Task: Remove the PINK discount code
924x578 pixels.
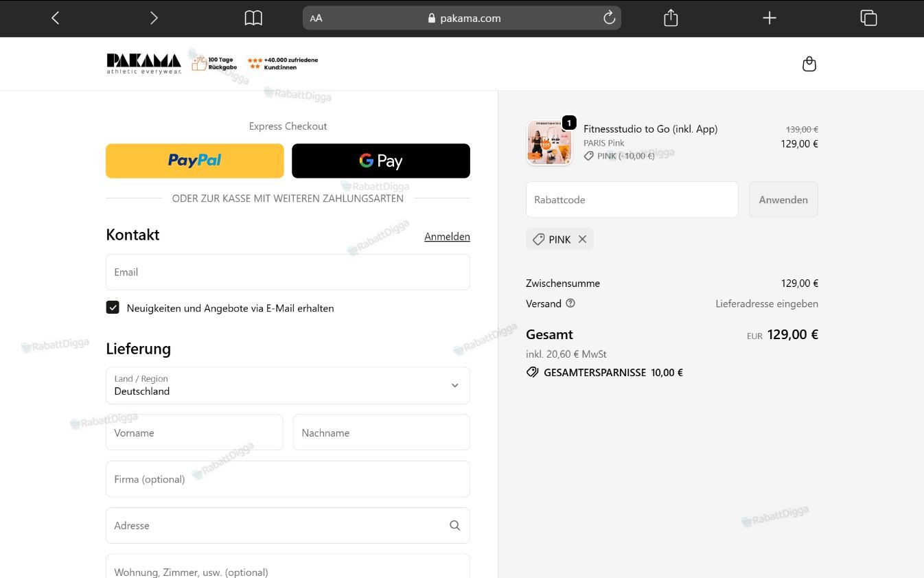Action: [x=582, y=239]
